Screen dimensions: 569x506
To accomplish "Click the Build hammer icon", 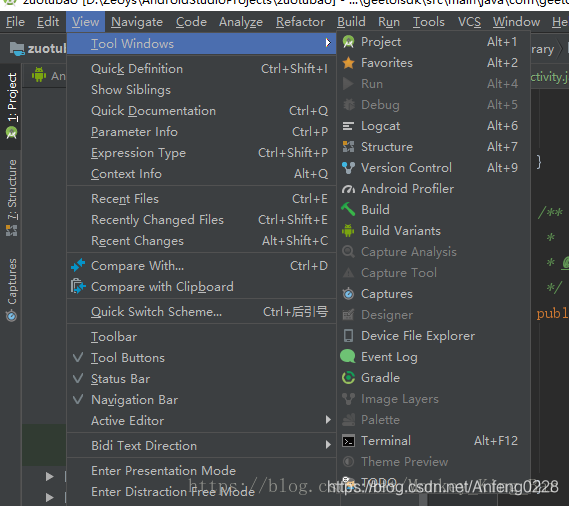I will [x=348, y=209].
